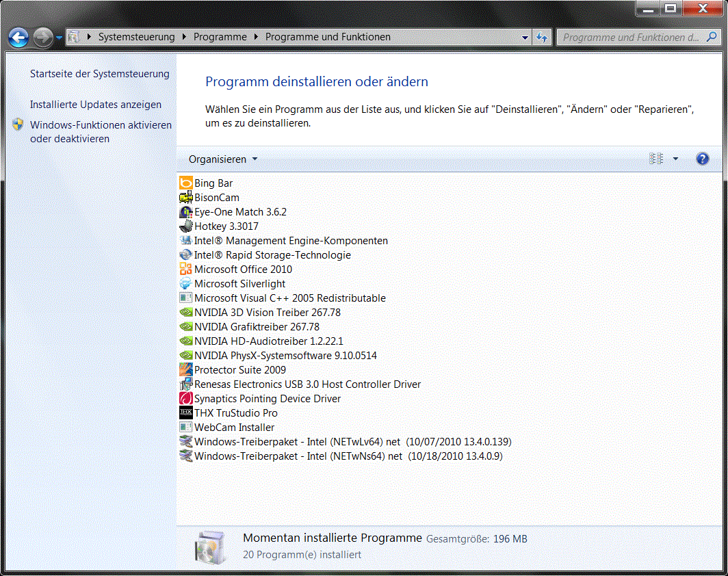Click the Microsoft Office 2010 icon

point(185,270)
